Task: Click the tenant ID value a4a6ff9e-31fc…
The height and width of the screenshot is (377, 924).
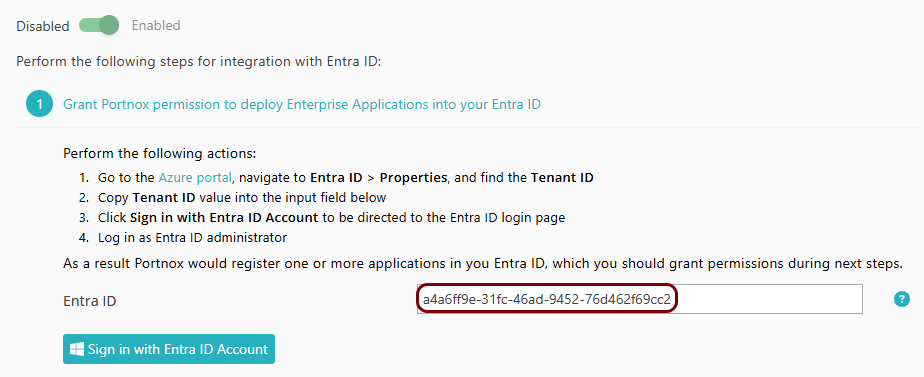Action: 547,300
